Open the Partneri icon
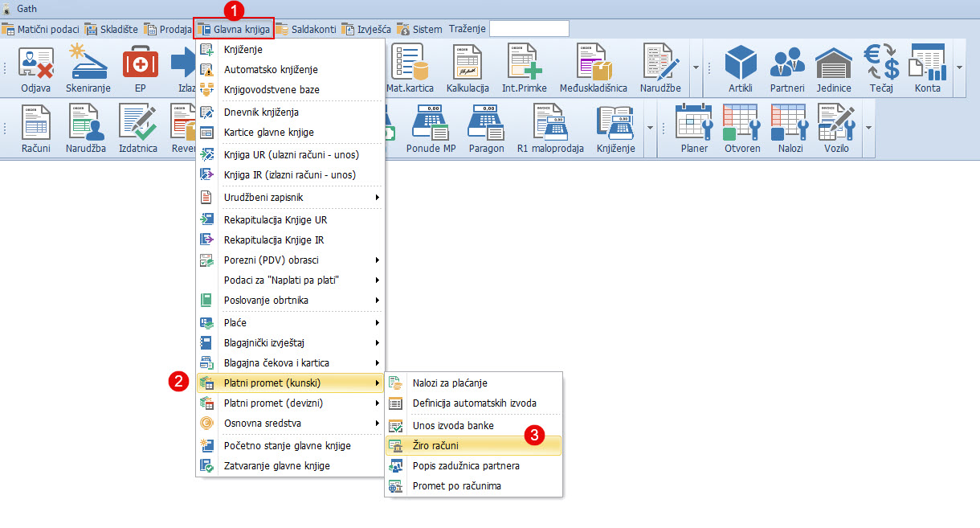980x528 pixels. tap(787, 63)
